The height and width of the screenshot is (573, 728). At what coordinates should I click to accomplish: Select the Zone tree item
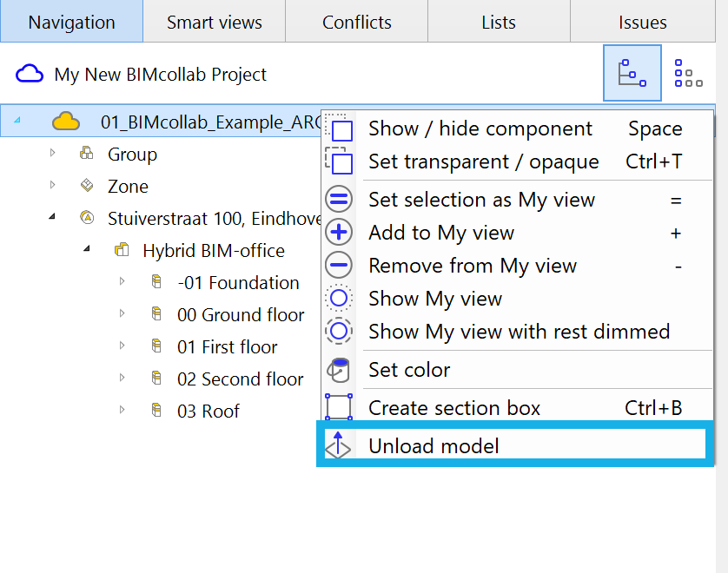tap(129, 187)
